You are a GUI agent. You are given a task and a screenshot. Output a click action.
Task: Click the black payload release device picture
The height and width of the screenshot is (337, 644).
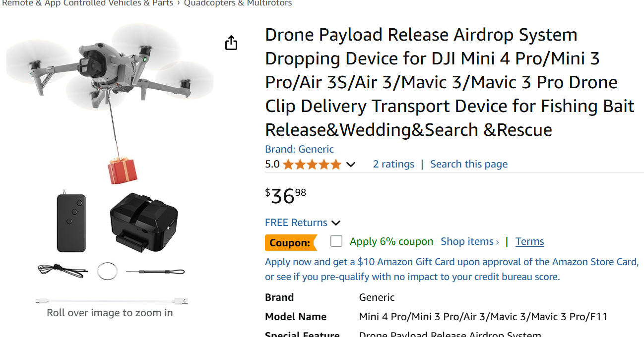[143, 222]
